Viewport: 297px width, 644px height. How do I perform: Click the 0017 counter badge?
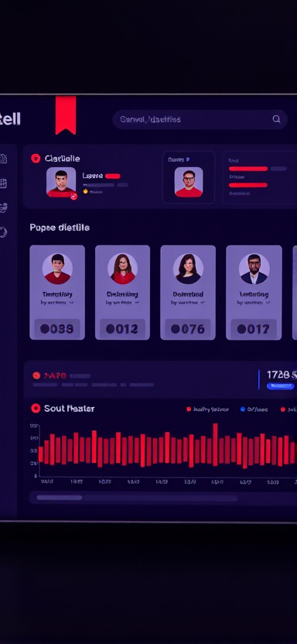point(254,328)
